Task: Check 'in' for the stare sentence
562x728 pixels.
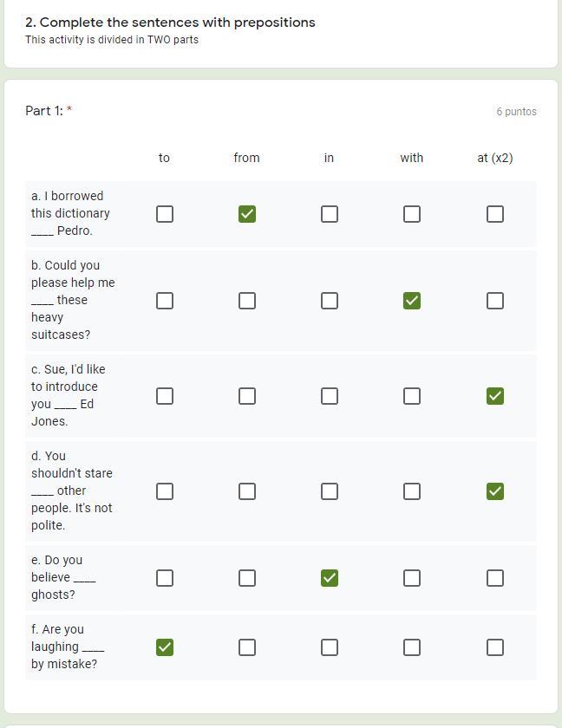Action: (330, 491)
